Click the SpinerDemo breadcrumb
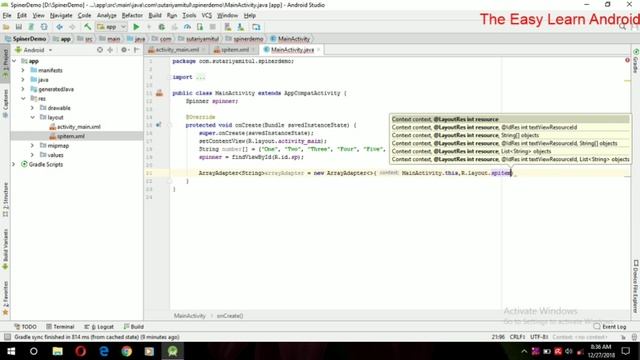This screenshot has height=360, width=640. [x=25, y=39]
